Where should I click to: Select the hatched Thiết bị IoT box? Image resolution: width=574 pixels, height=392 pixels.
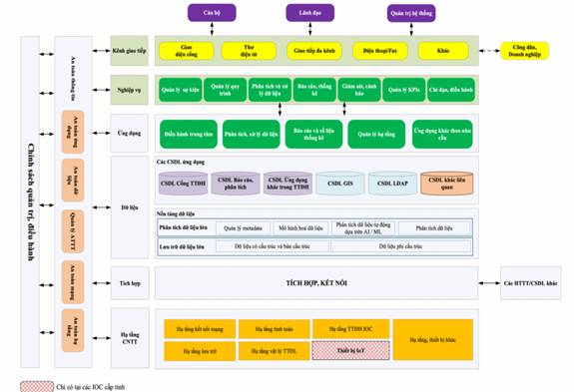click(350, 351)
